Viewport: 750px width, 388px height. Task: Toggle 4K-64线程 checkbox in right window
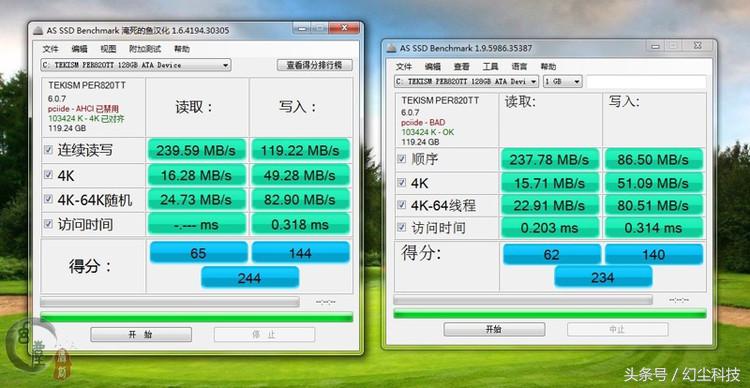click(401, 205)
